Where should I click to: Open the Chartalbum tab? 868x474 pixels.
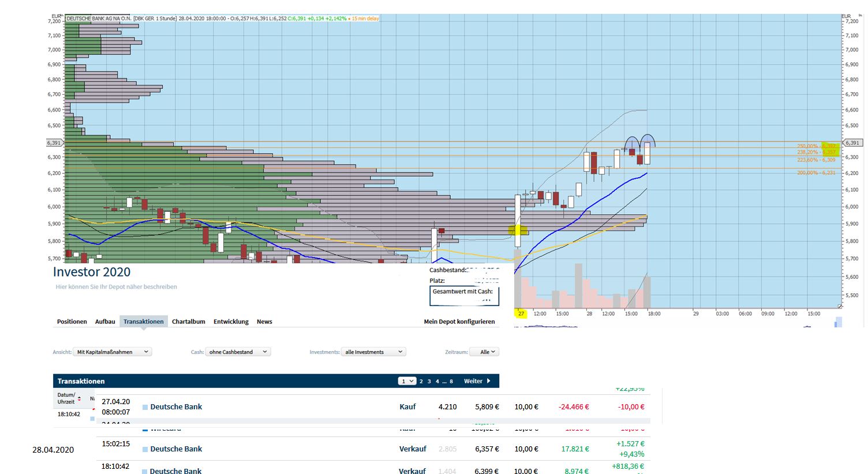click(x=188, y=322)
